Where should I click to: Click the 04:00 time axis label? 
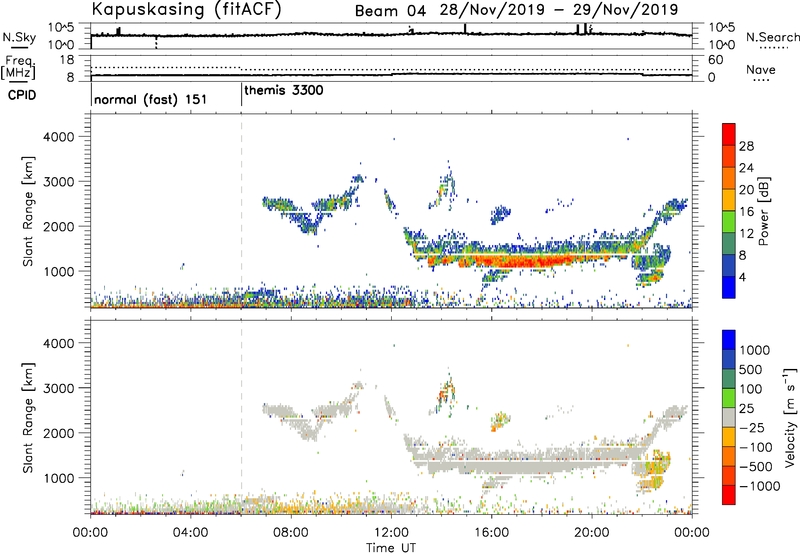[191, 533]
